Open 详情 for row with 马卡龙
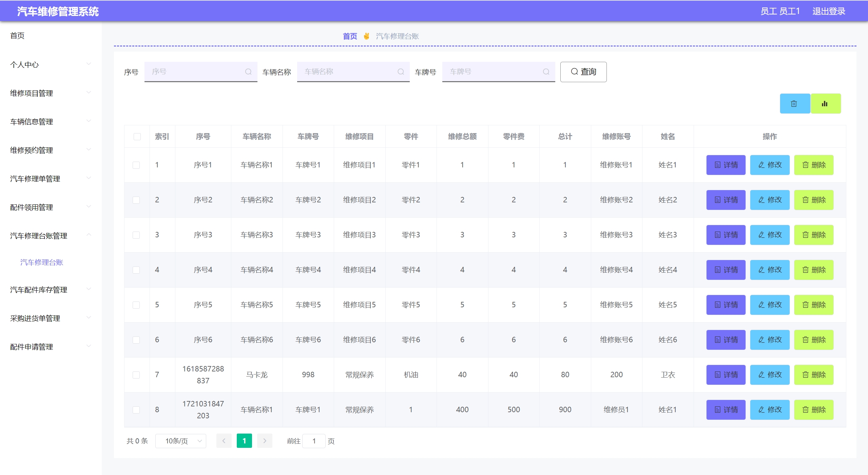Image resolution: width=868 pixels, height=475 pixels. click(x=726, y=374)
